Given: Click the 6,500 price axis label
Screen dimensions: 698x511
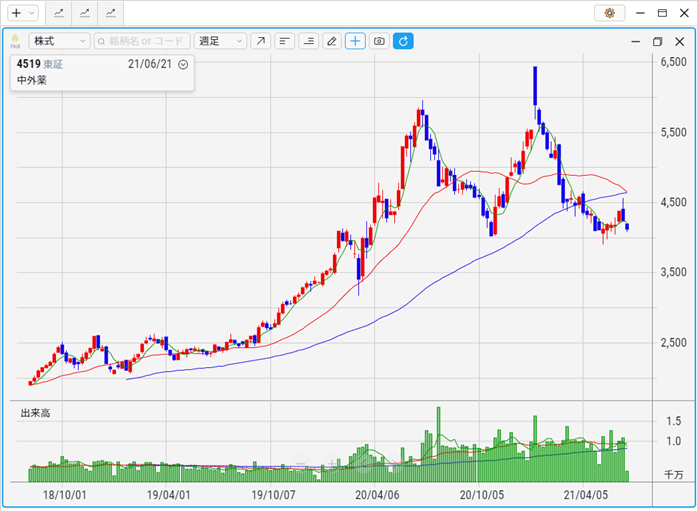Looking at the screenshot, I should click(674, 62).
